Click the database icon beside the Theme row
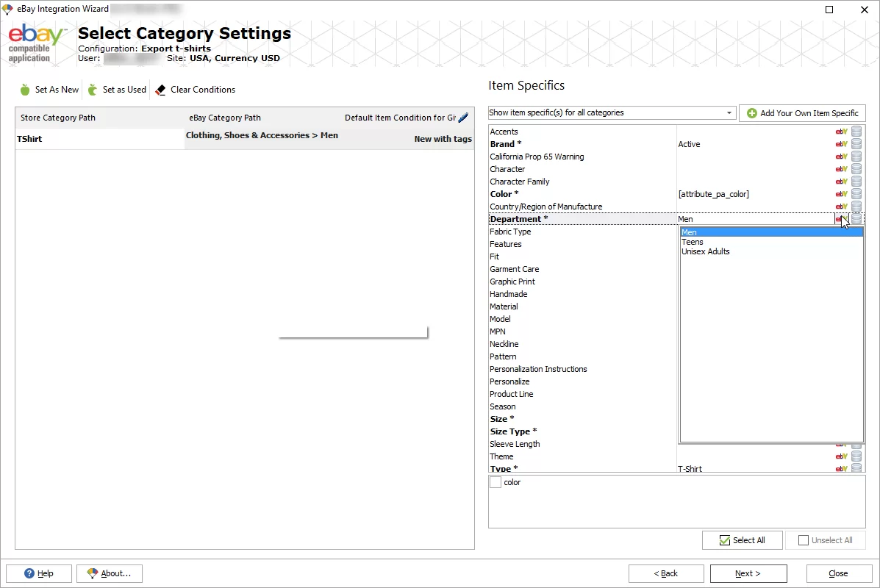This screenshot has height=588, width=880. pyautogui.click(x=855, y=456)
